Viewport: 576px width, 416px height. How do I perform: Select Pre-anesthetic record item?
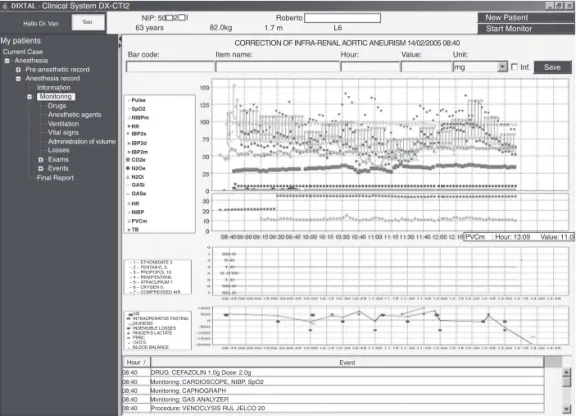click(x=57, y=69)
